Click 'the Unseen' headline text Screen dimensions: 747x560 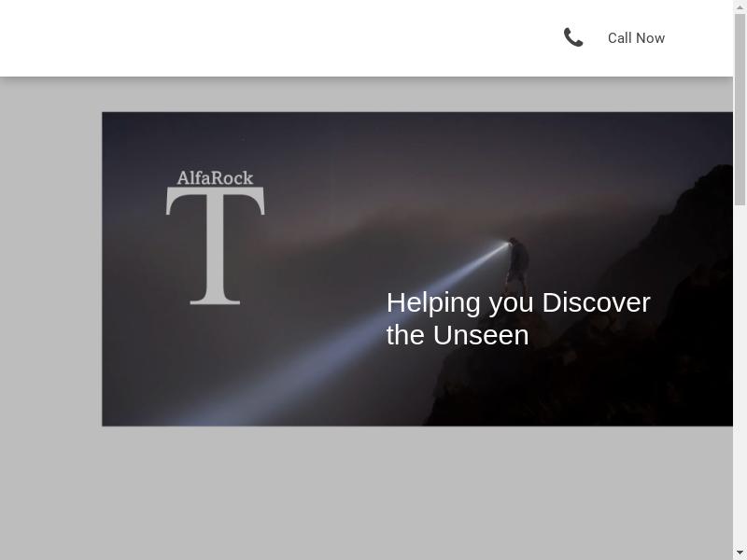458,335
